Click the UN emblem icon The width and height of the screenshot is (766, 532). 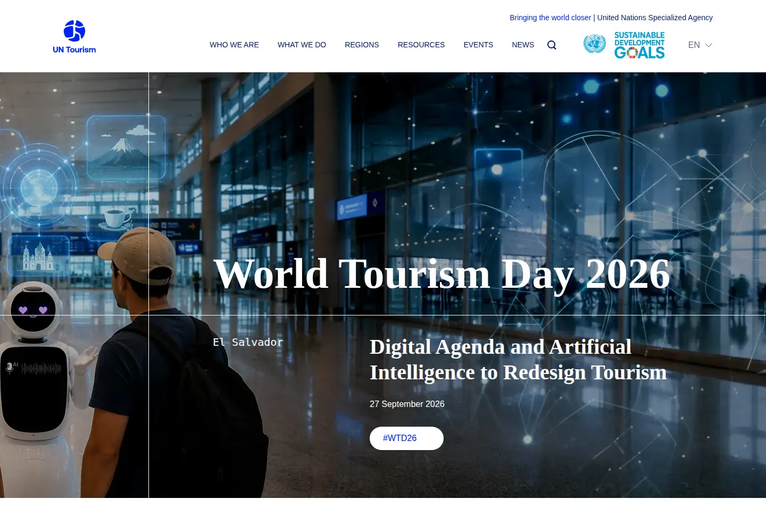[595, 44]
